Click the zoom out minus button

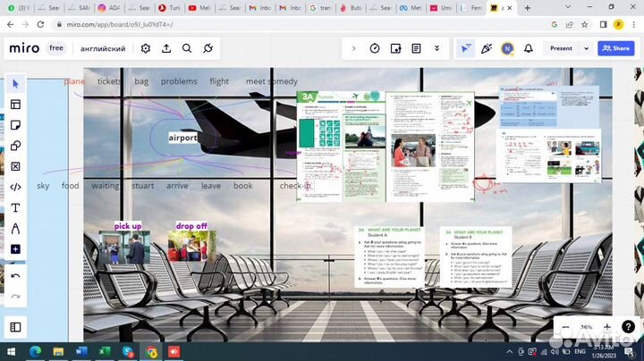tap(565, 328)
